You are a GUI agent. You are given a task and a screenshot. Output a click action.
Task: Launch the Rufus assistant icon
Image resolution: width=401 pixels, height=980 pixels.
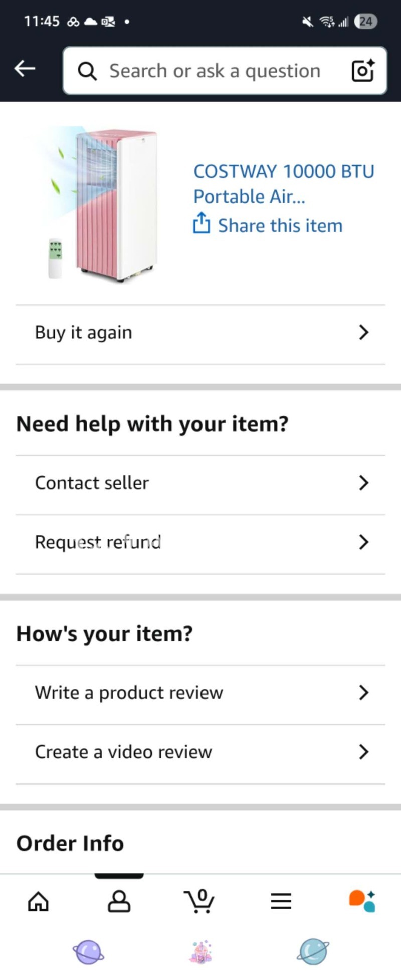tap(362, 901)
